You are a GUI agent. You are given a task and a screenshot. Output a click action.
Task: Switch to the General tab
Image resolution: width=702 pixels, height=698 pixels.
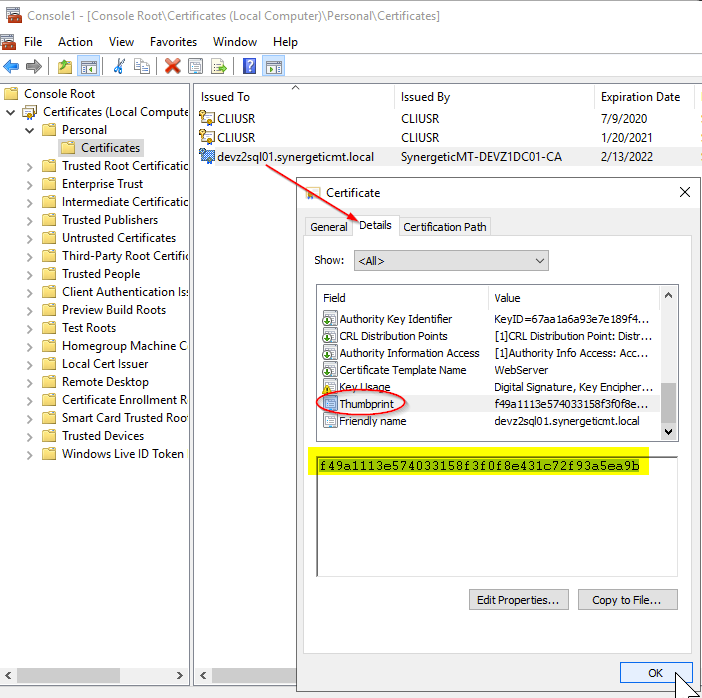click(329, 227)
